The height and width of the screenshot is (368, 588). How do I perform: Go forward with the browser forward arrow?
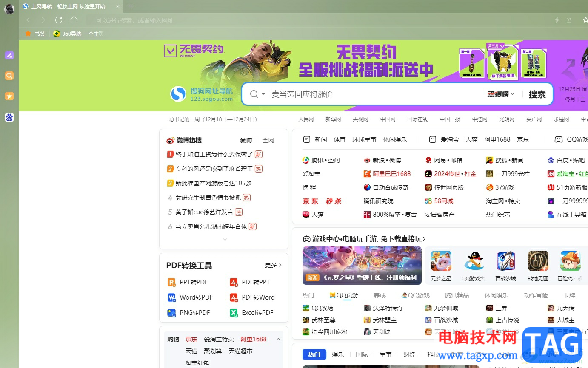point(43,20)
